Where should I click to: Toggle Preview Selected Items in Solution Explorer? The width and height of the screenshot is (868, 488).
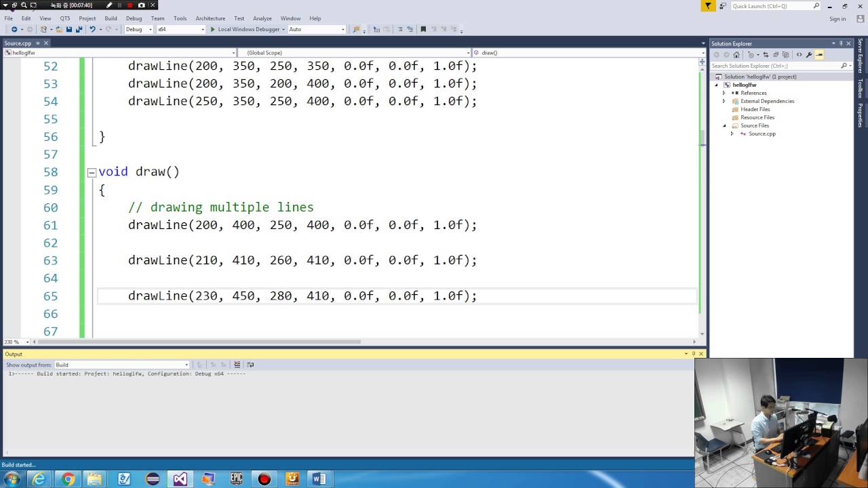pos(819,55)
